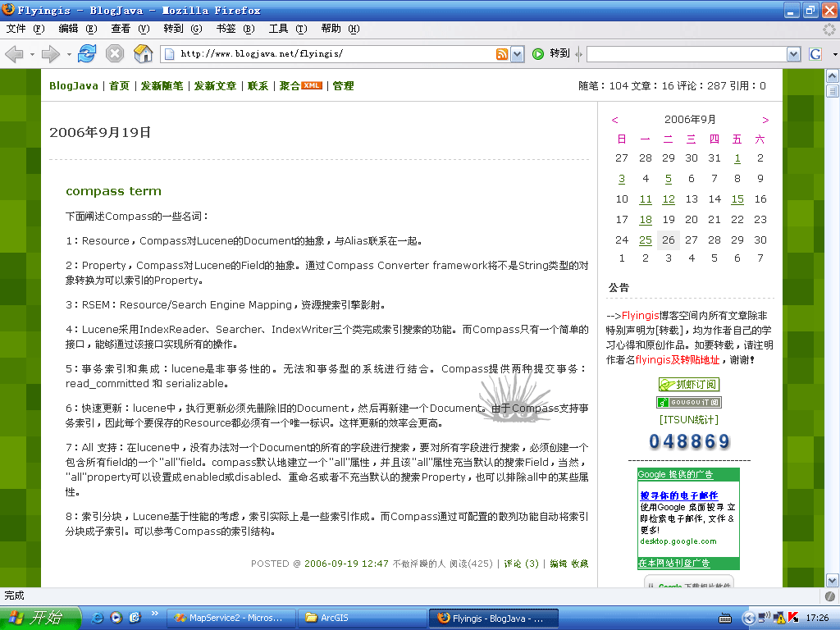This screenshot has width=840, height=630.
Task: Click the vertical scrollbar down arrow
Action: tap(832, 580)
